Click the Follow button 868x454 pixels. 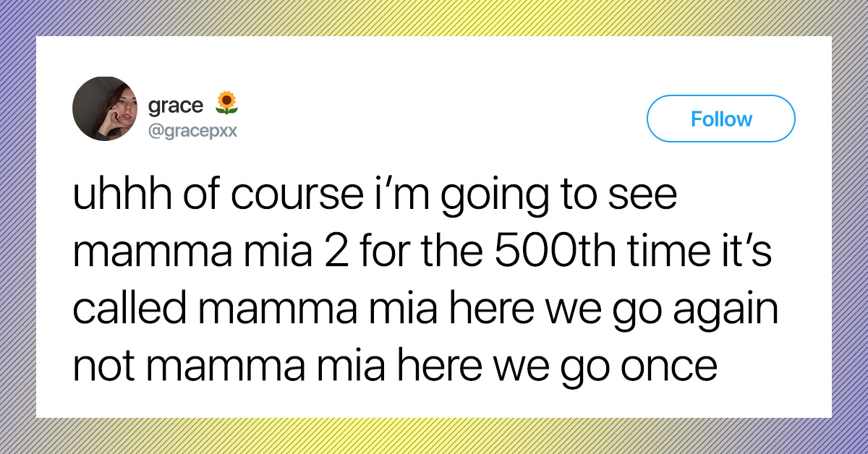point(721,119)
